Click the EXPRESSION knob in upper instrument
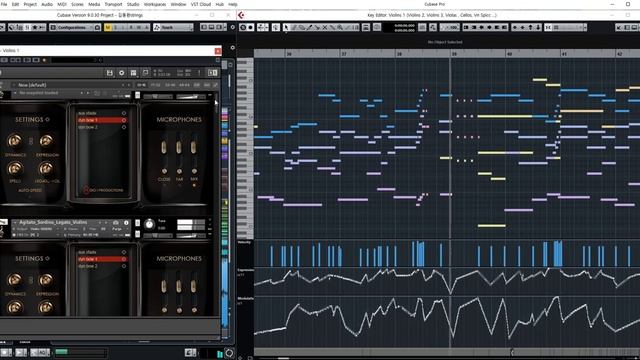 point(46,141)
